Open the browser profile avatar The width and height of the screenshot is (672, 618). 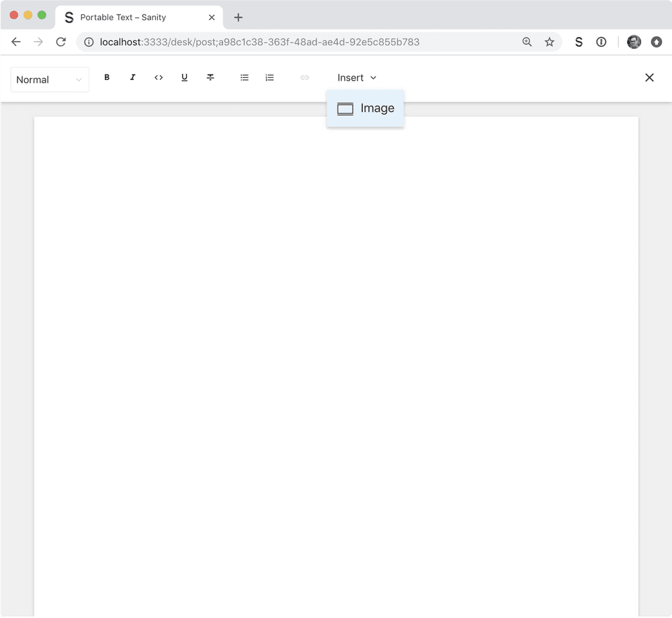click(634, 42)
